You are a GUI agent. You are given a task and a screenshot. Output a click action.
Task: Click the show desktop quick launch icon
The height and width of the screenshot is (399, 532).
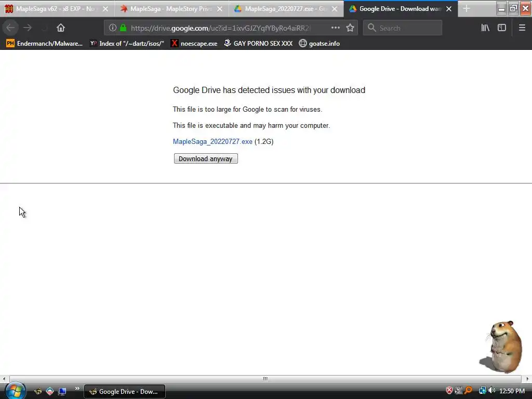(x=62, y=392)
